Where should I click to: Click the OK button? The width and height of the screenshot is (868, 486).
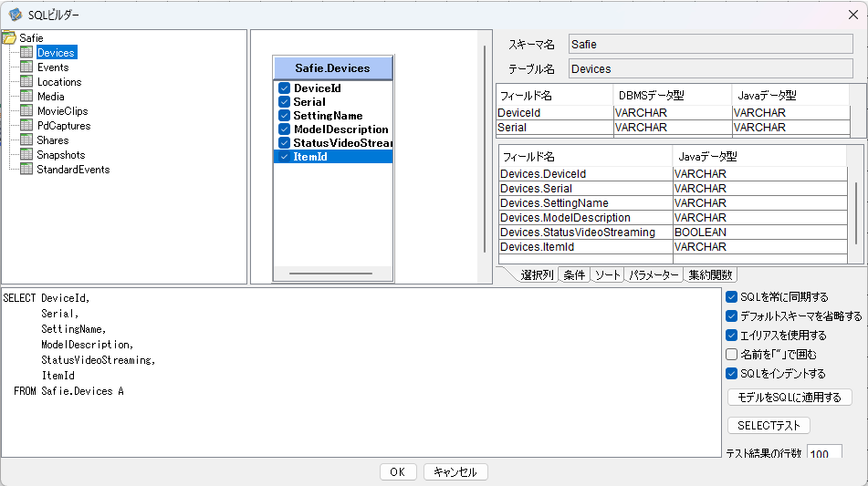coord(398,472)
